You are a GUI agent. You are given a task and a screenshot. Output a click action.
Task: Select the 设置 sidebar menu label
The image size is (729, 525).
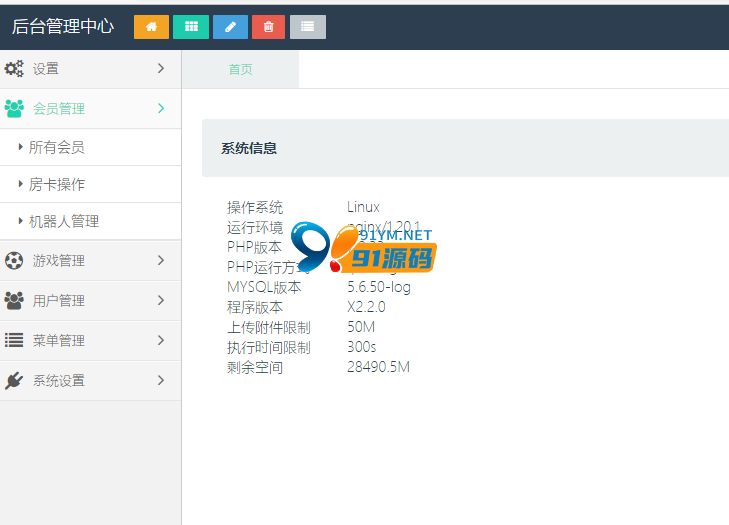point(46,69)
